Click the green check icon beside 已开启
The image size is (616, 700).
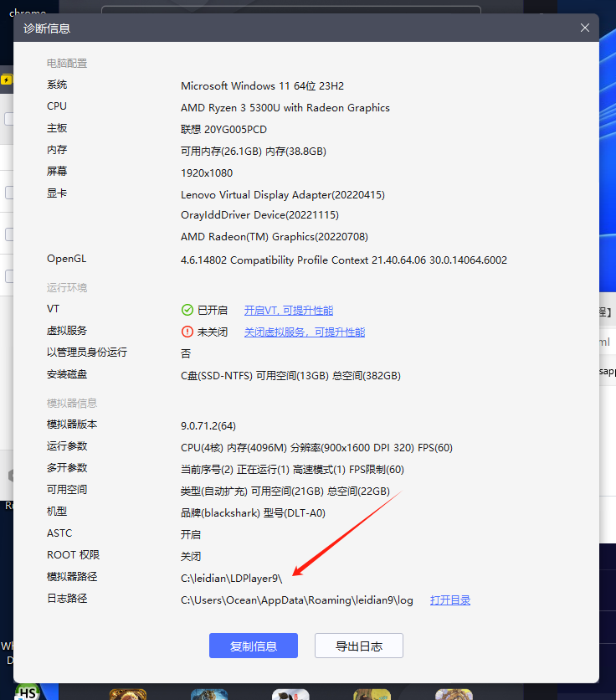click(x=187, y=310)
